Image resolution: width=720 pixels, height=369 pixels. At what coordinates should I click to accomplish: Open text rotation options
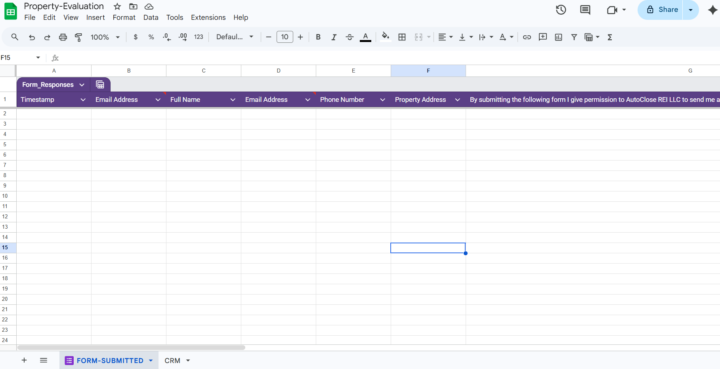coord(506,37)
